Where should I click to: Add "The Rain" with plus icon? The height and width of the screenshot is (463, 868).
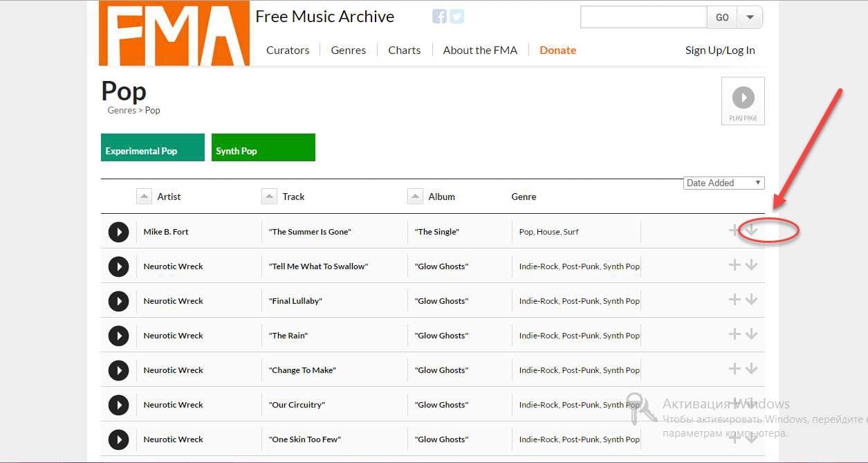point(735,334)
